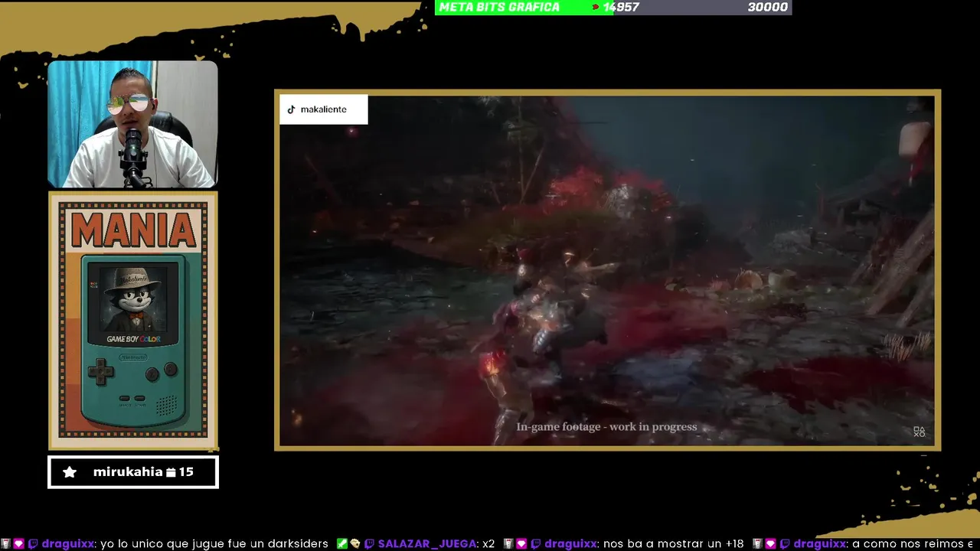Click the Twitch logo badge before SALAZAR_JUEGA
The width and height of the screenshot is (980, 551).
pyautogui.click(x=369, y=543)
